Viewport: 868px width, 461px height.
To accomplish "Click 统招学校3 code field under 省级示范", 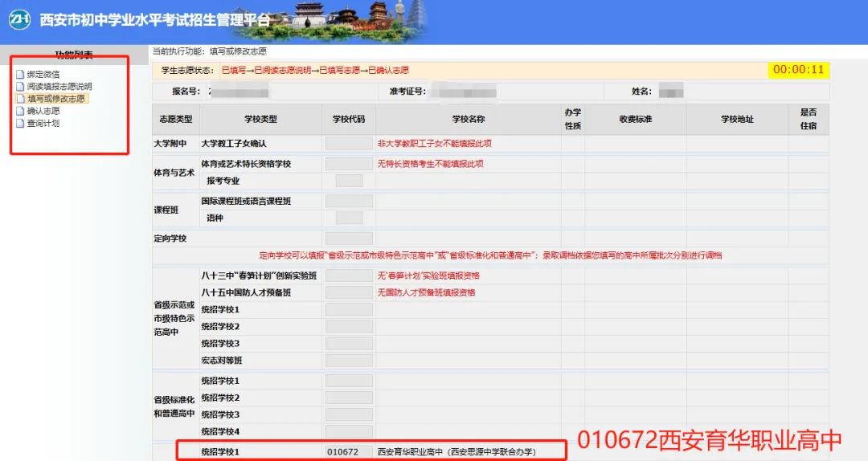I will [x=349, y=343].
